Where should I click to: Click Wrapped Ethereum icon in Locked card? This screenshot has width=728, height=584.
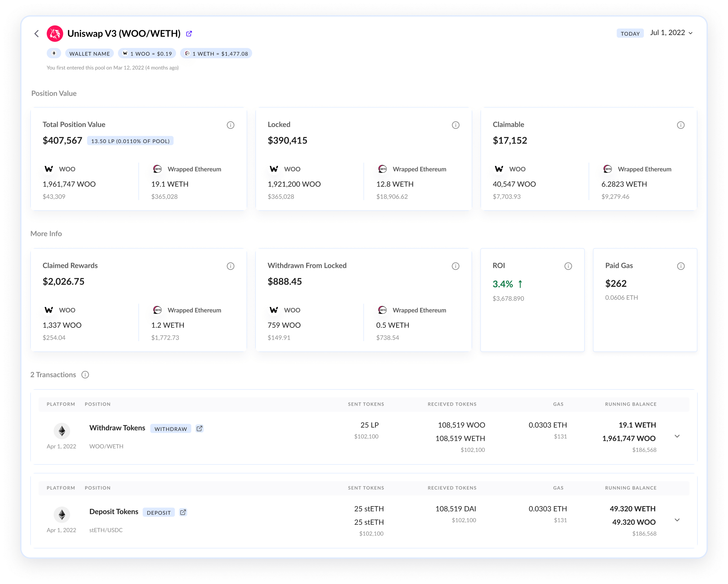(383, 169)
